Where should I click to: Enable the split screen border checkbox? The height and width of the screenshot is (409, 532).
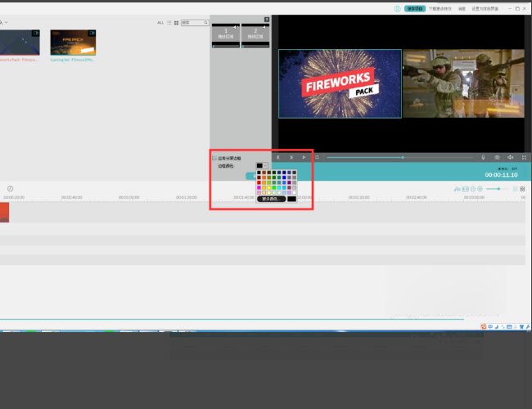tap(214, 158)
